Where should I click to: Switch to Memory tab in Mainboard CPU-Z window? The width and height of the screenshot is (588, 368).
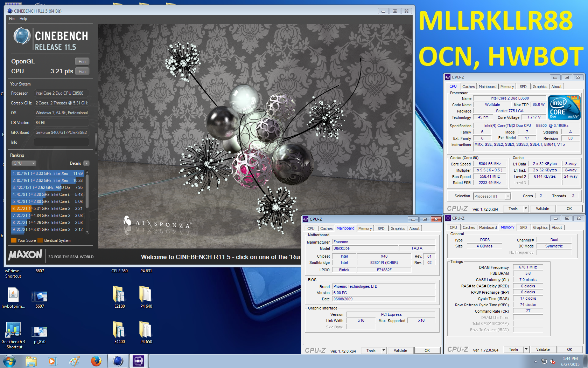[365, 229]
